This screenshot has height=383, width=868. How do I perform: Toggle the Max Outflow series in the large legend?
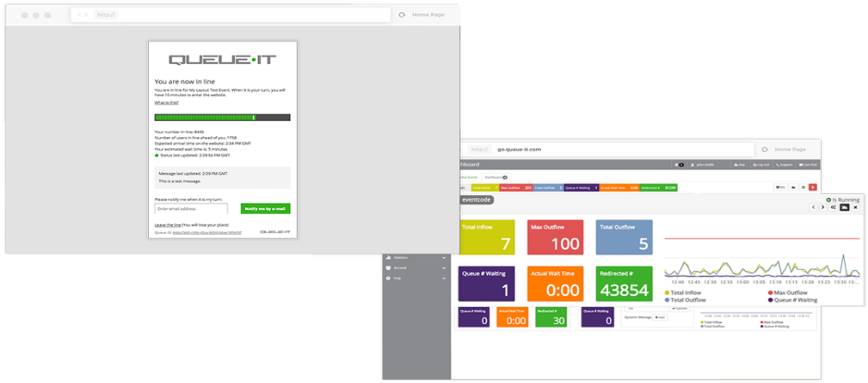[x=788, y=292]
